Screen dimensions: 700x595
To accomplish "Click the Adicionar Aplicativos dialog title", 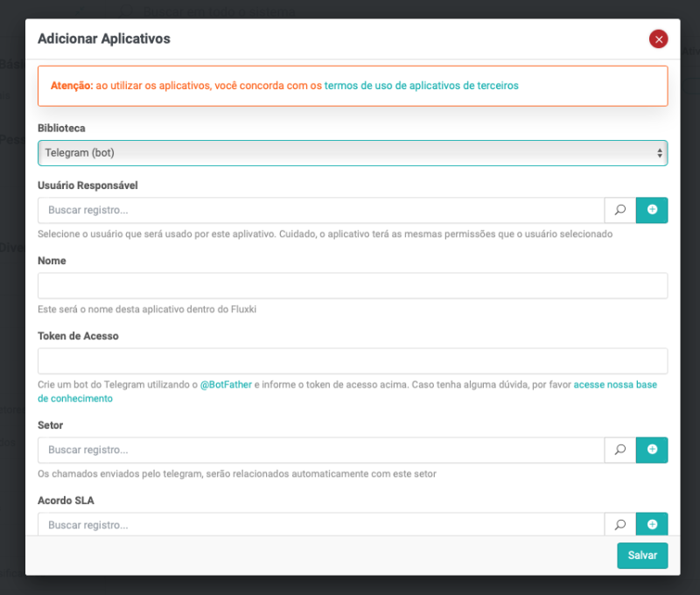I will pos(104,39).
